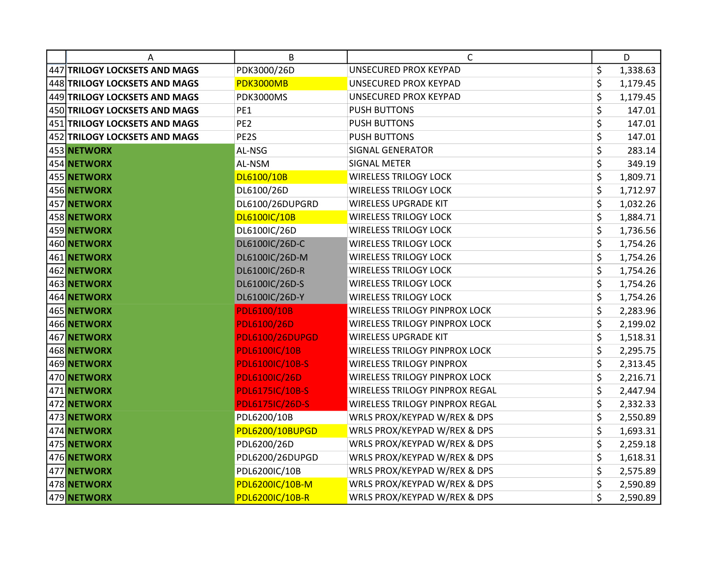Click red cell PDL6175IC/26D-S
The image size is (728, 563).
pos(291,404)
